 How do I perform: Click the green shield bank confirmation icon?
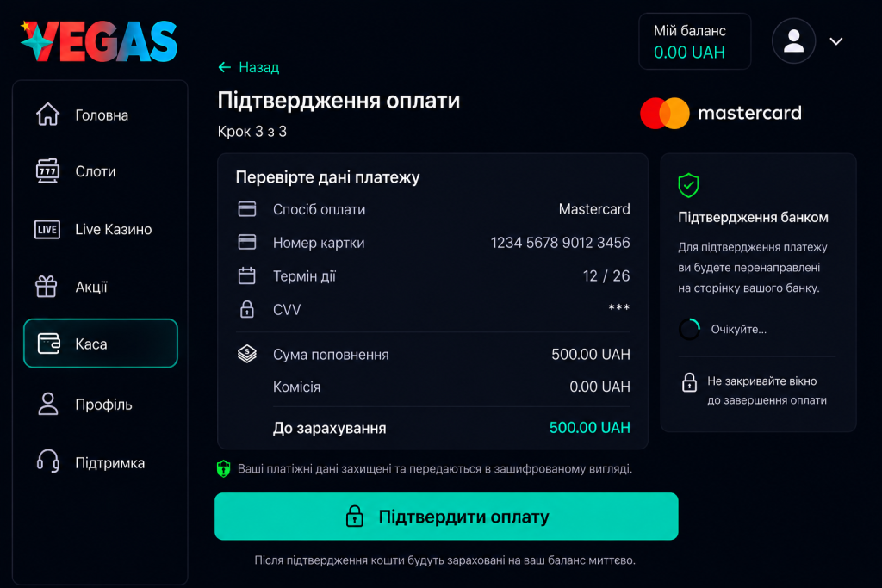(x=688, y=185)
